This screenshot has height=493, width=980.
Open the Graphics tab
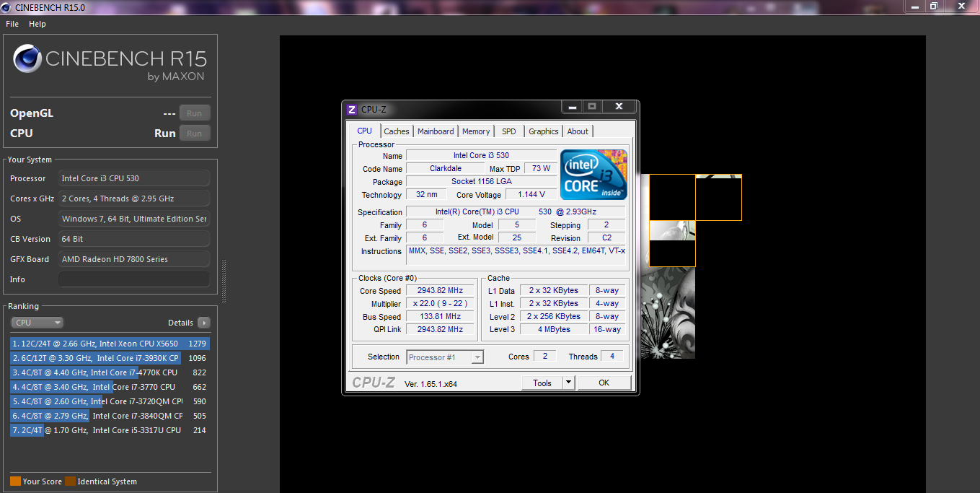(x=543, y=131)
